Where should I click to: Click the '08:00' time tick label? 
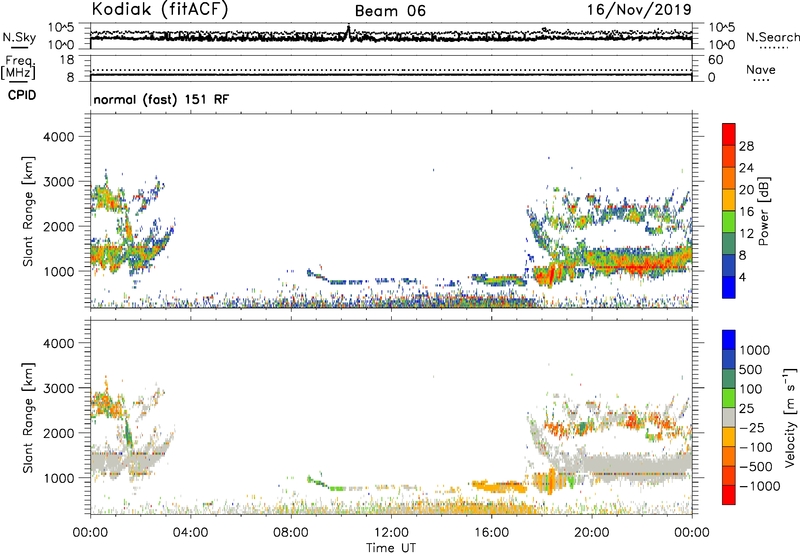[x=291, y=533]
